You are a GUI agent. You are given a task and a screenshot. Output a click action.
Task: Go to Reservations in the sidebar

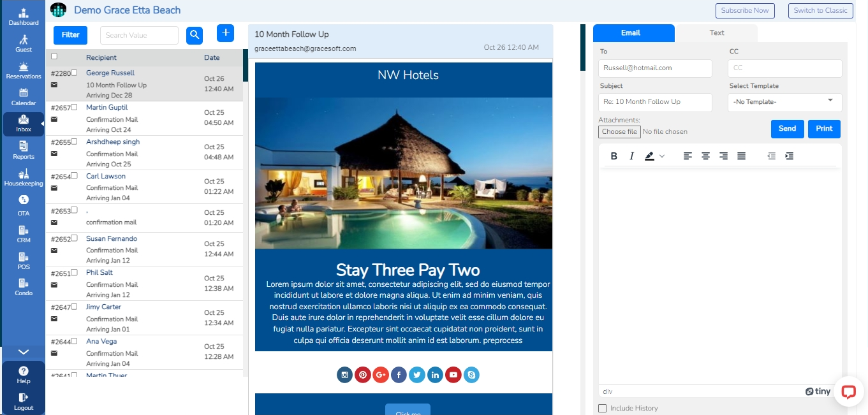tap(24, 70)
